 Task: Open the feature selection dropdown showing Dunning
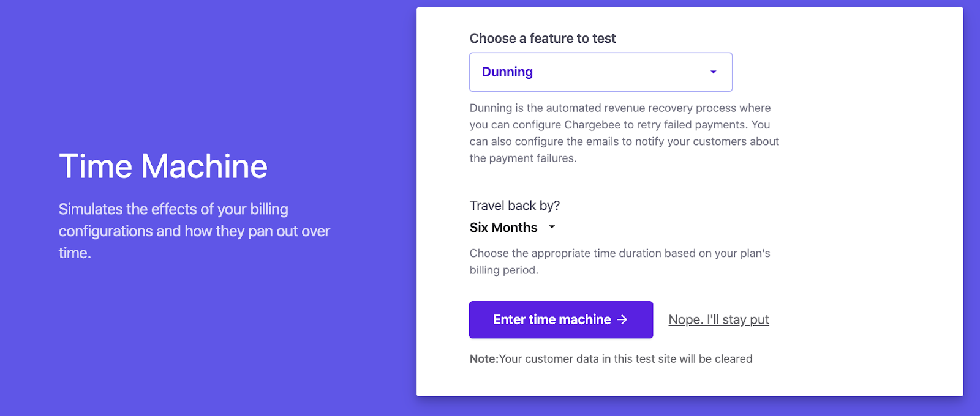click(600, 72)
